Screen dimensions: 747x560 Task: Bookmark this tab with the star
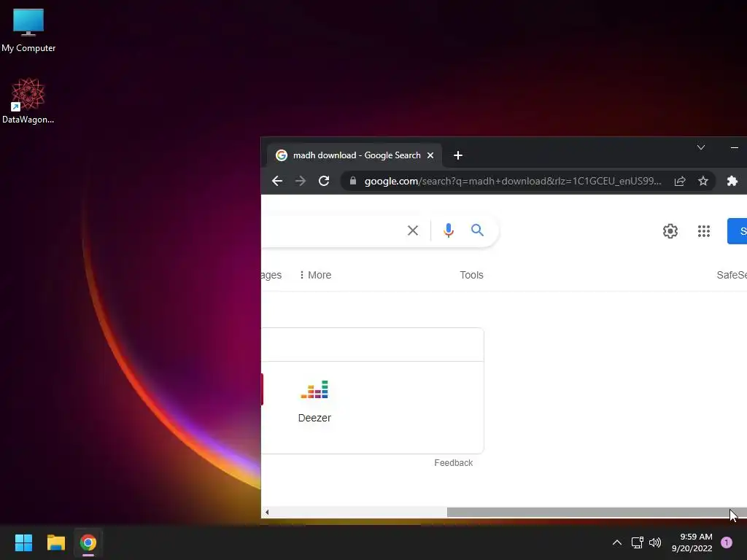tap(703, 181)
